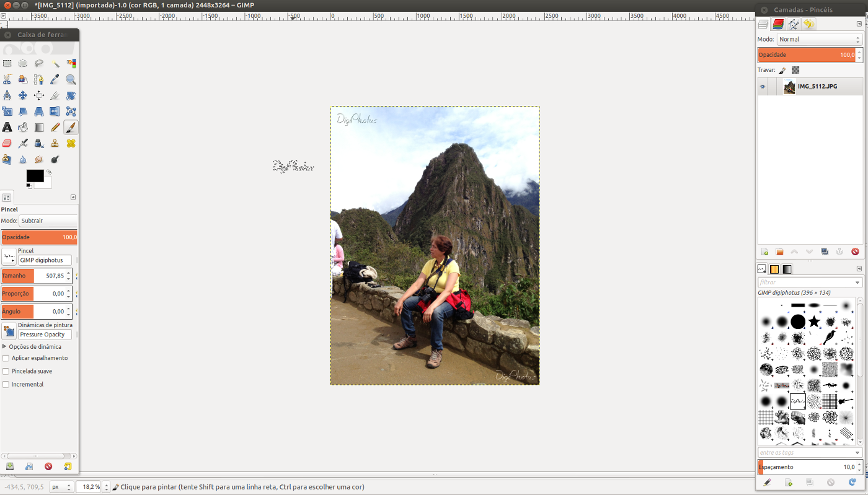Select the Clone stamp tool
Viewport: 868px width, 495px height.
[55, 144]
